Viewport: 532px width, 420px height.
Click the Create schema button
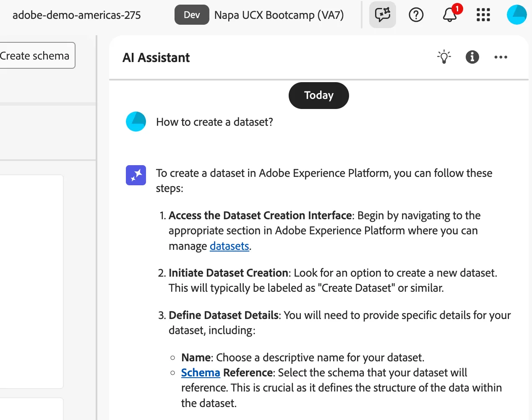pos(35,55)
